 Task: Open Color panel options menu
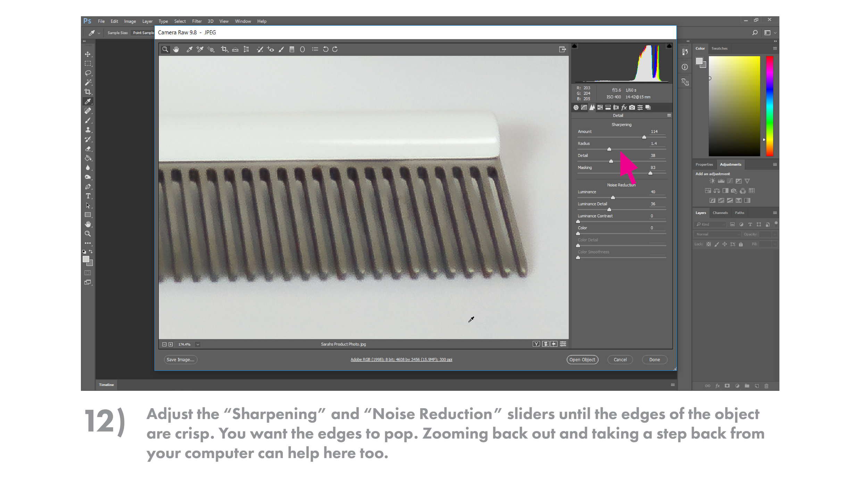click(x=775, y=49)
